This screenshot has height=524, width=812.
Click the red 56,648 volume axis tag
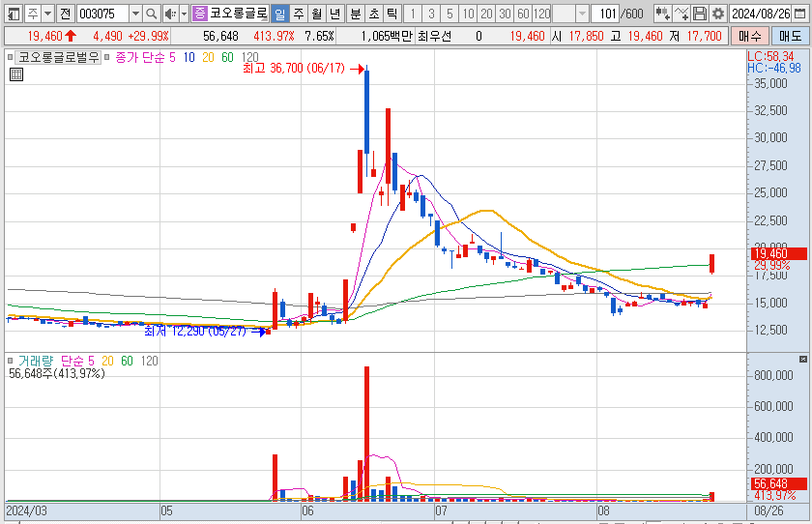coord(778,483)
